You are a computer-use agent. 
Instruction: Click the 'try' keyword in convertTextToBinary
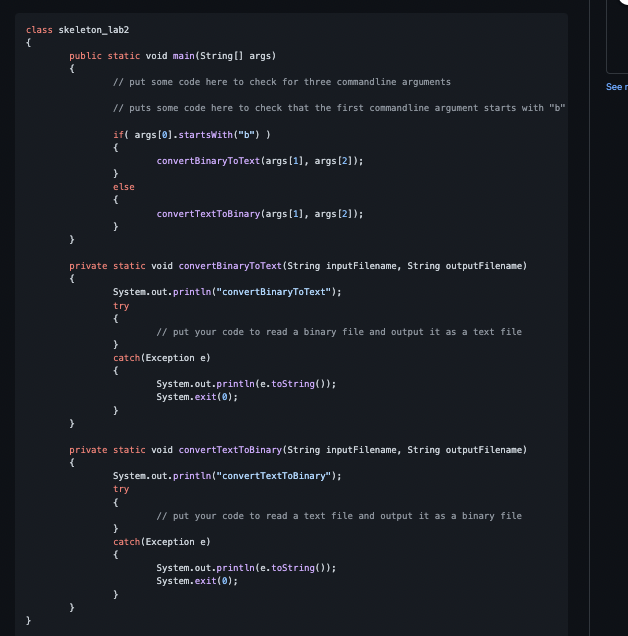(x=121, y=489)
